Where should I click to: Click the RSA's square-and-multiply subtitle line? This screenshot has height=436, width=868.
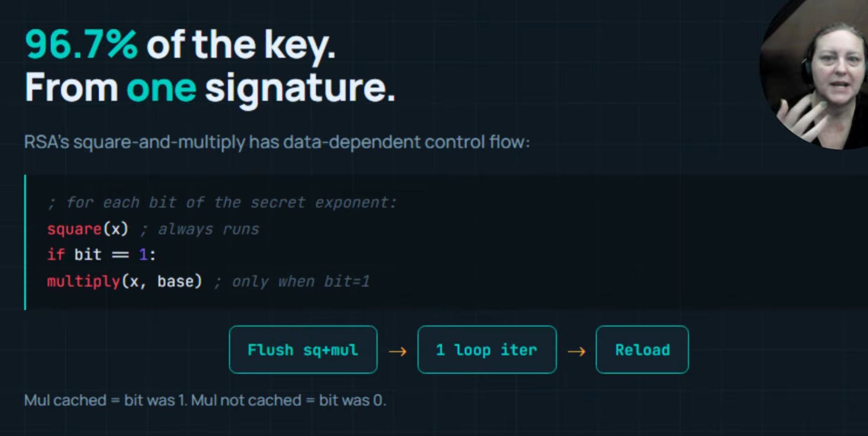(x=277, y=142)
